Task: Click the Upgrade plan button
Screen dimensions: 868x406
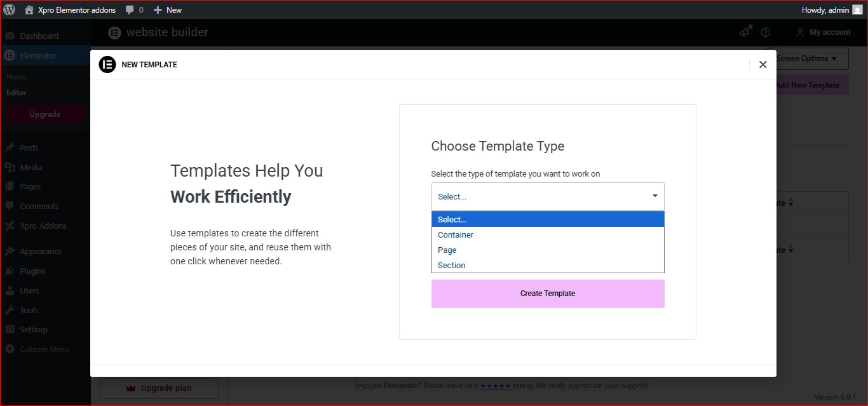Action: (x=159, y=388)
